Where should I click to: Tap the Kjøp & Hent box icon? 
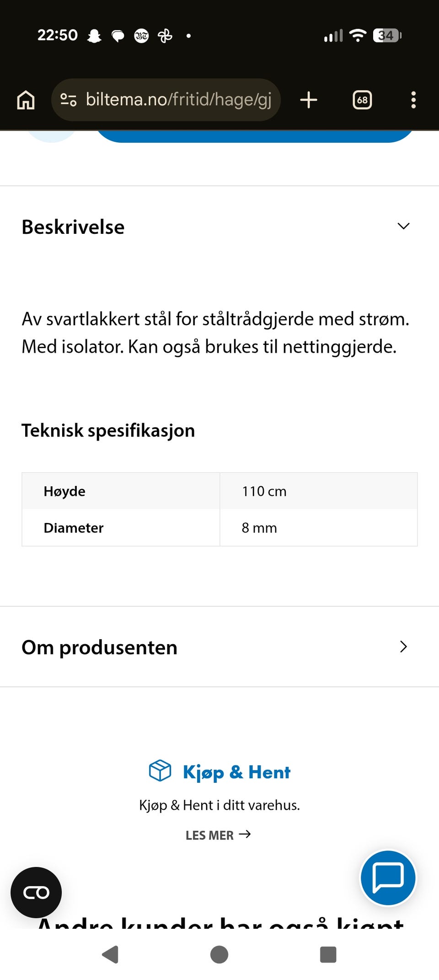click(160, 771)
